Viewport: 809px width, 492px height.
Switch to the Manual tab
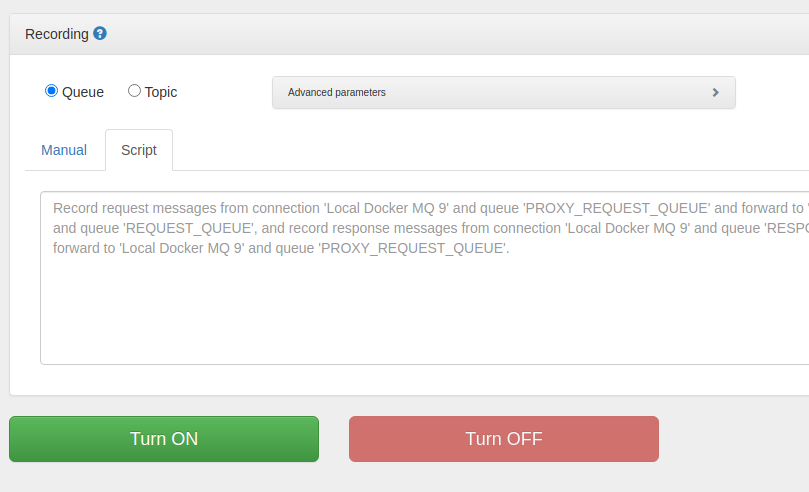64,150
